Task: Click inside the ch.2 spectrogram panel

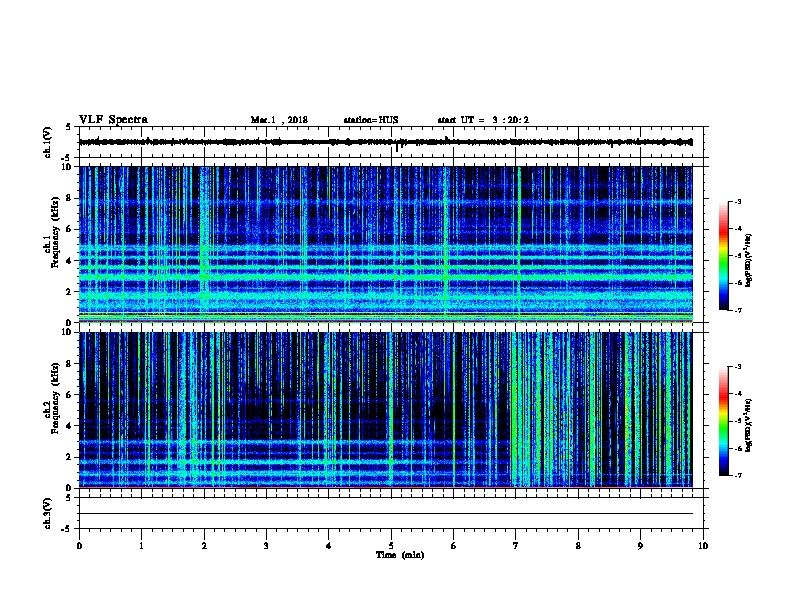Action: pos(386,410)
